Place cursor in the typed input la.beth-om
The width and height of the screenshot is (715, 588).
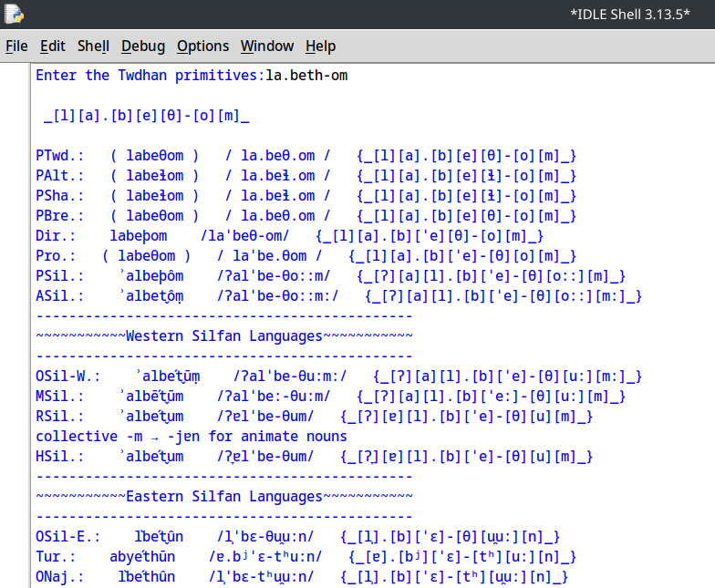point(306,75)
